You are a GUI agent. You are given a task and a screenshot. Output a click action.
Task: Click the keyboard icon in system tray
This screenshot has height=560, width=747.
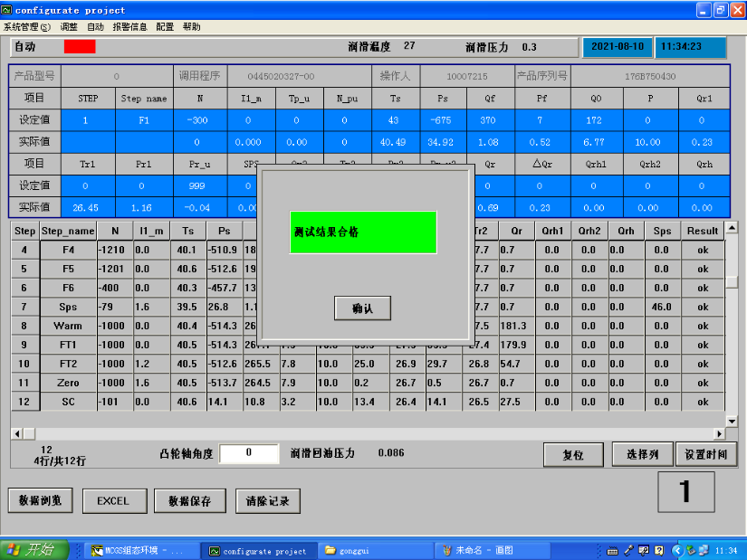(613, 550)
